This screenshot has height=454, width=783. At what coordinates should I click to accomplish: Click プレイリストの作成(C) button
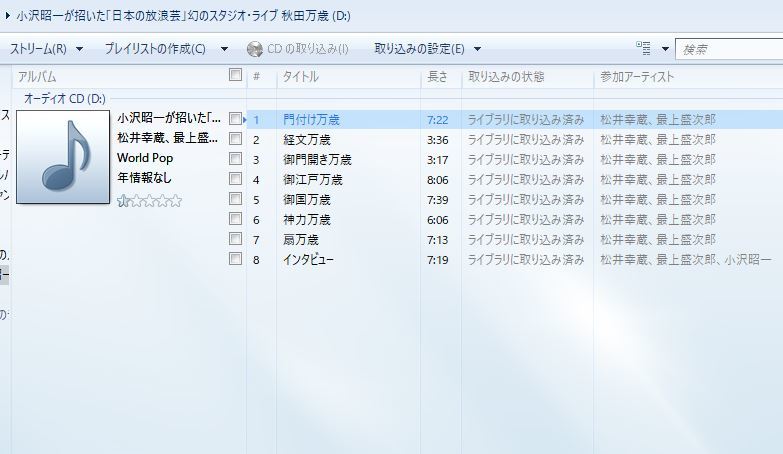coord(155,49)
